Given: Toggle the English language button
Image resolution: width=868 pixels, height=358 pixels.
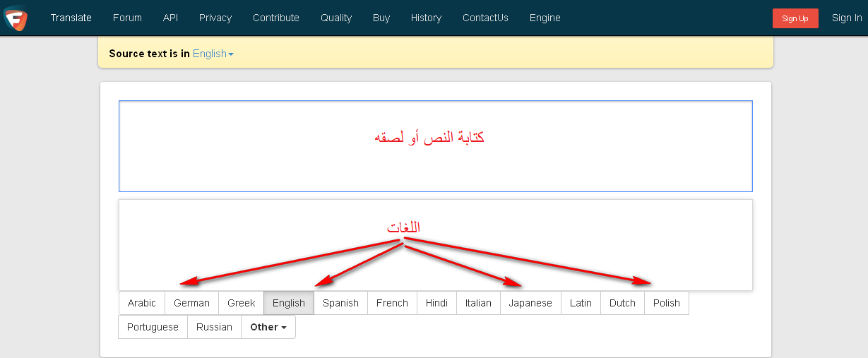Looking at the screenshot, I should pyautogui.click(x=288, y=303).
